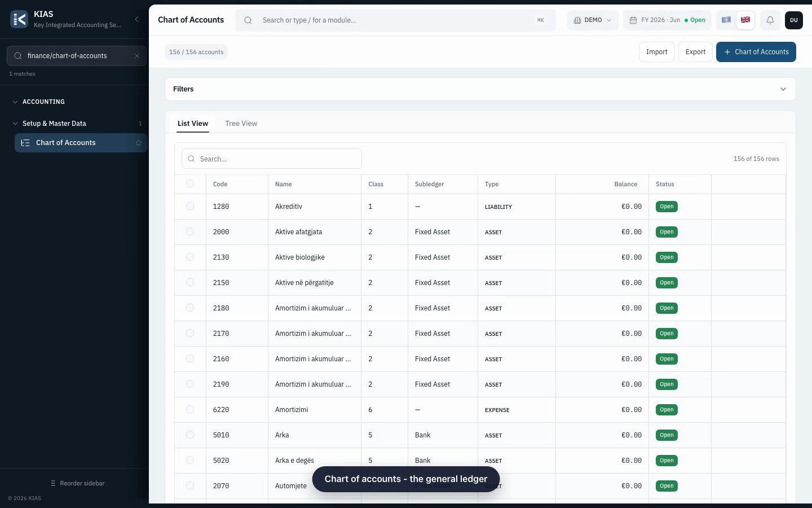Click the ⌘K shortcut badge
Viewport: 812px width, 508px height.
tap(540, 20)
